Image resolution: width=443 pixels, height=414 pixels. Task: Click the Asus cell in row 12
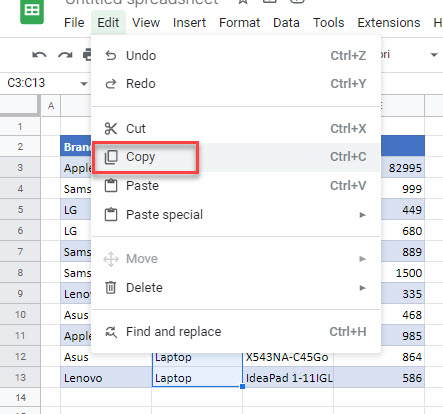(106, 357)
